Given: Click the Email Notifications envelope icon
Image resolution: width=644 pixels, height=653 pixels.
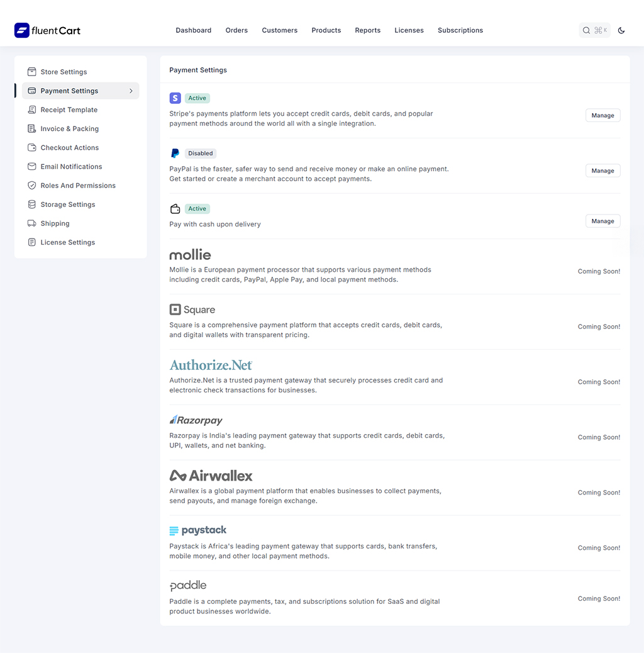Looking at the screenshot, I should pyautogui.click(x=31, y=167).
